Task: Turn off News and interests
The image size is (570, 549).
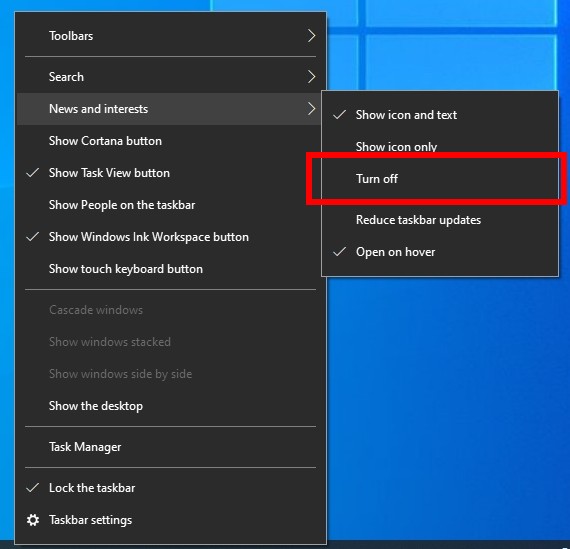Action: [x=440, y=179]
